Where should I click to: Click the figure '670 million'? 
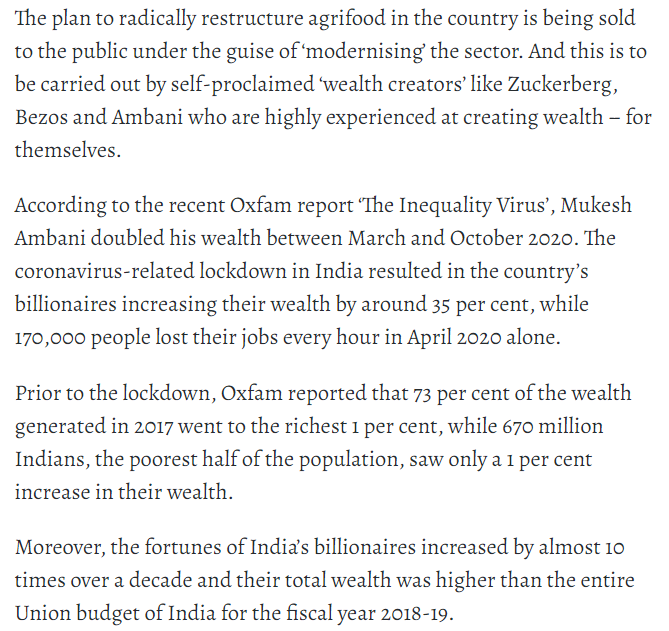[549, 426]
